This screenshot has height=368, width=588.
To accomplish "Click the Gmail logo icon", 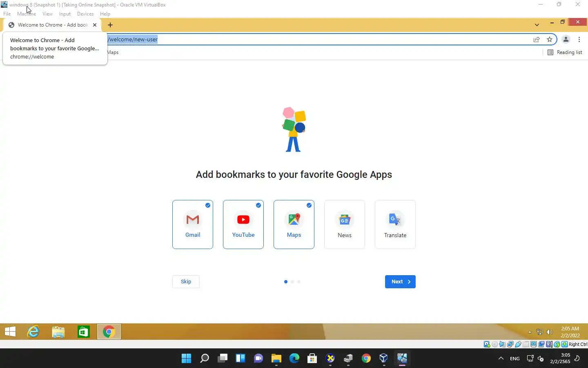I will 193,220.
